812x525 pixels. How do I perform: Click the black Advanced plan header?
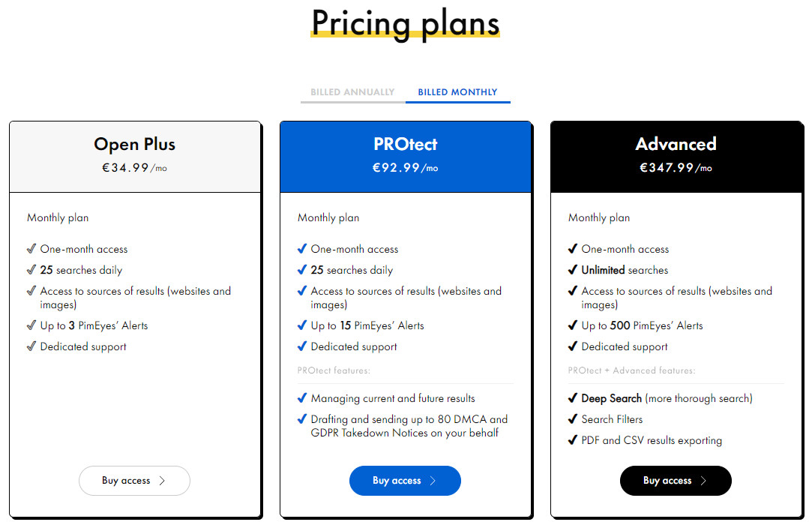676,155
